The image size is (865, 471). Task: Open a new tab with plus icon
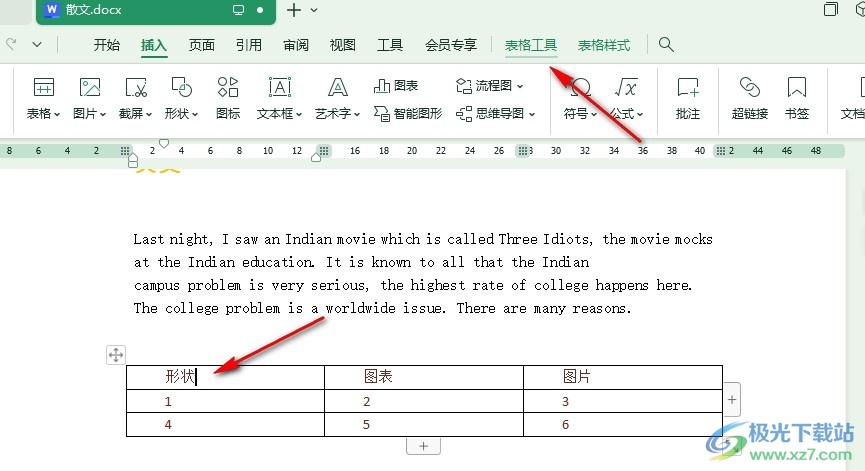tap(294, 10)
